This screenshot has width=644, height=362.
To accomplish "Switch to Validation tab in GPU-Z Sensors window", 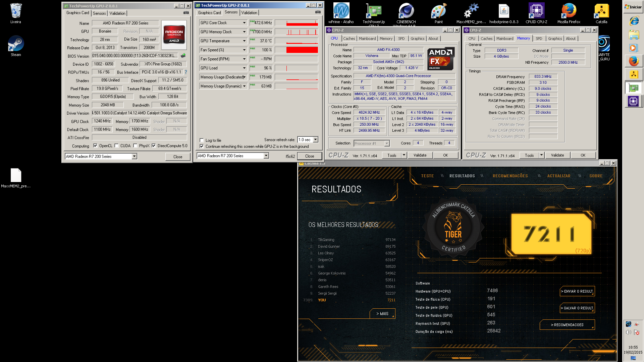I will 249,13.
